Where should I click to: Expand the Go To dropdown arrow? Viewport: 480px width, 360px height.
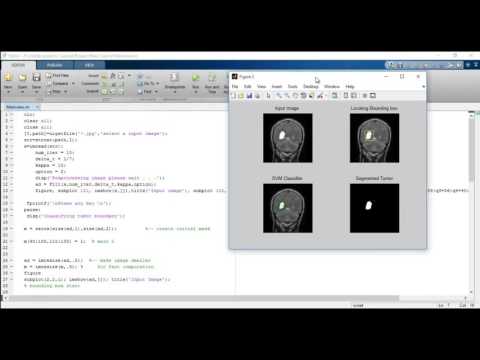[158, 83]
